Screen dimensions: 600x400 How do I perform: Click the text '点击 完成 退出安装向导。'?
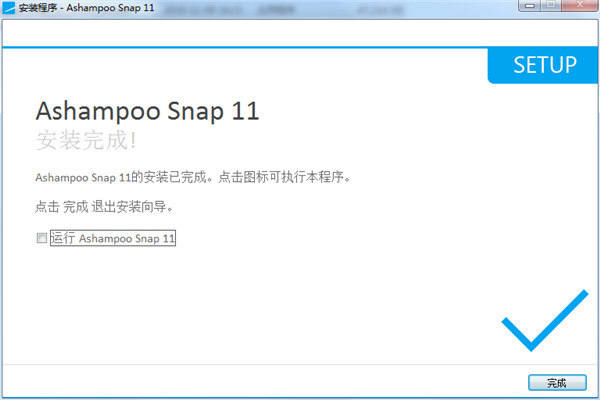pos(104,207)
